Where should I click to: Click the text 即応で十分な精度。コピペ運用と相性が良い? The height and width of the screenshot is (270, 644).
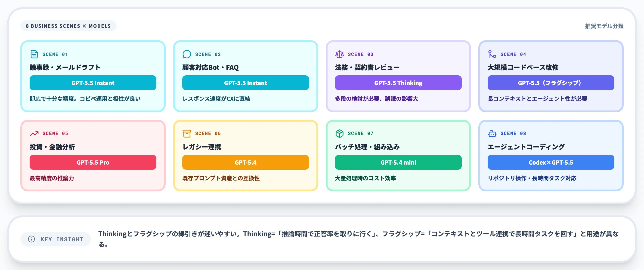click(85, 99)
